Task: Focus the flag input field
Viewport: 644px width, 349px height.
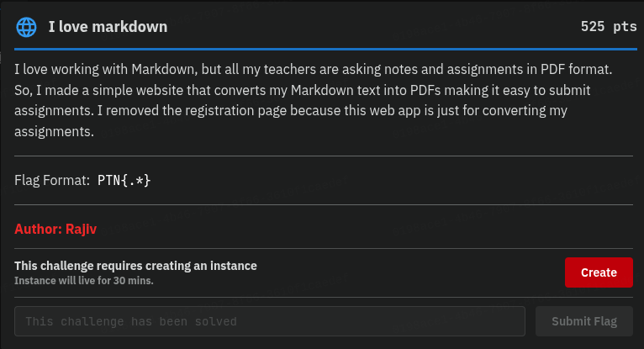Action: [x=271, y=321]
